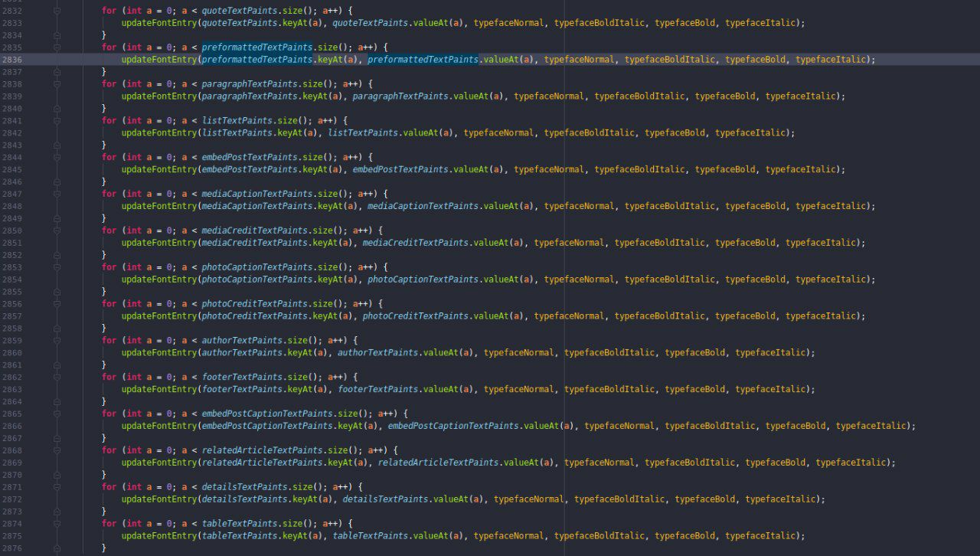Collapse the paragraphTextPaints loop fold marker
This screenshot has height=556, width=980.
[57, 84]
